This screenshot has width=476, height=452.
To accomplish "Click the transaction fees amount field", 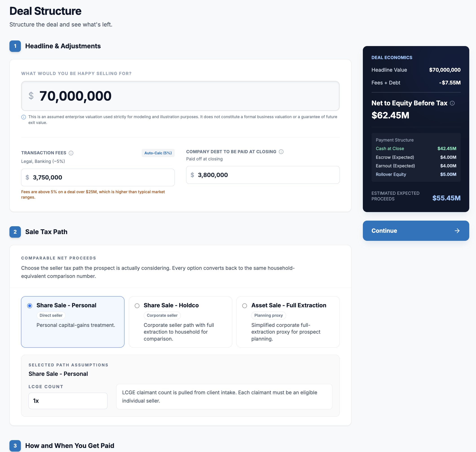I will tap(98, 177).
